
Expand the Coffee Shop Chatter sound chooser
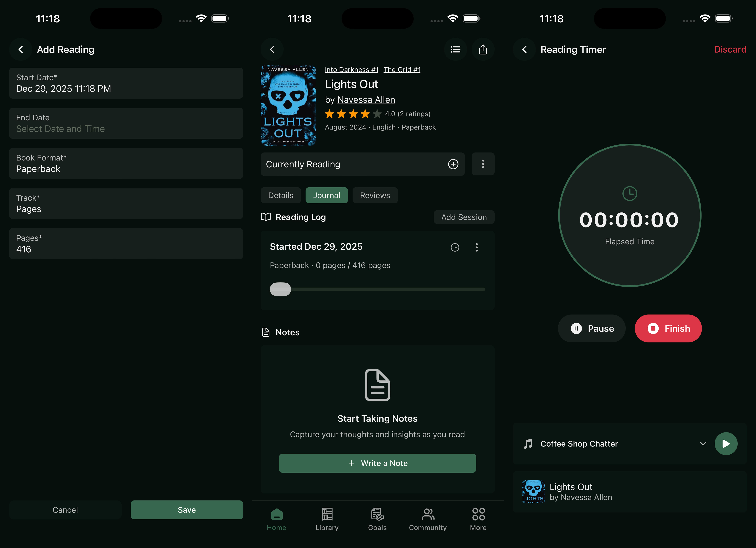tap(703, 444)
